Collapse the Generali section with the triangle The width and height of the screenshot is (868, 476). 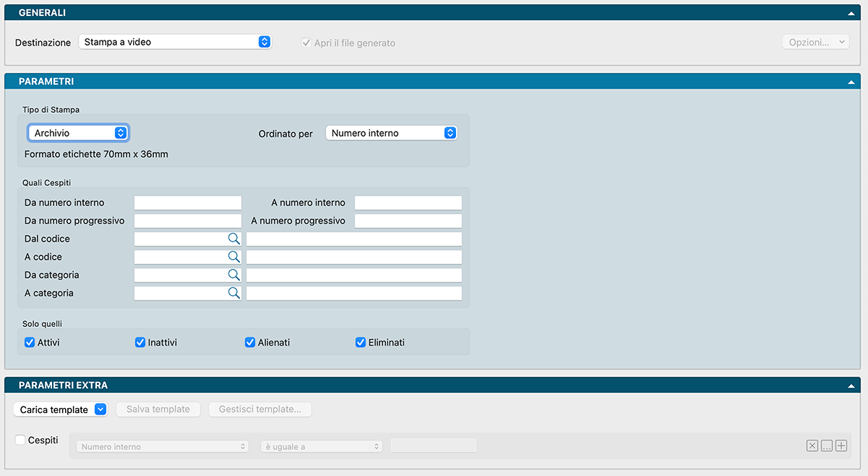(x=851, y=13)
